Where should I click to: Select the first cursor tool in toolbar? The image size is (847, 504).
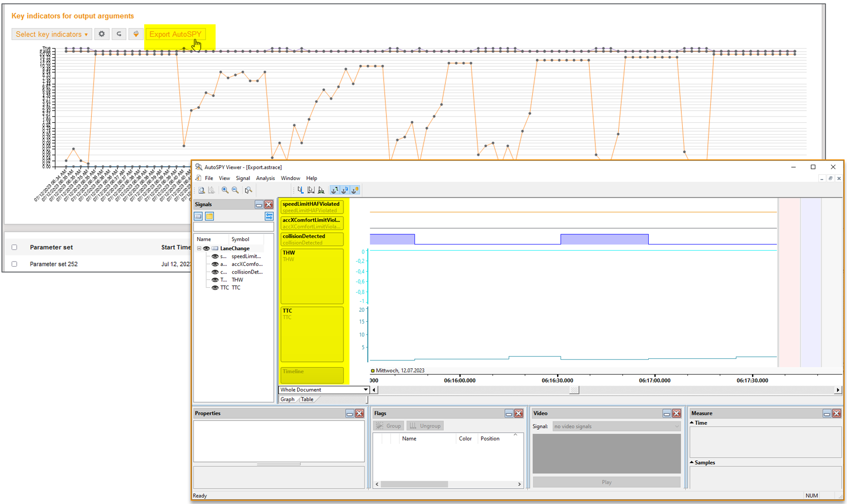pyautogui.click(x=300, y=190)
